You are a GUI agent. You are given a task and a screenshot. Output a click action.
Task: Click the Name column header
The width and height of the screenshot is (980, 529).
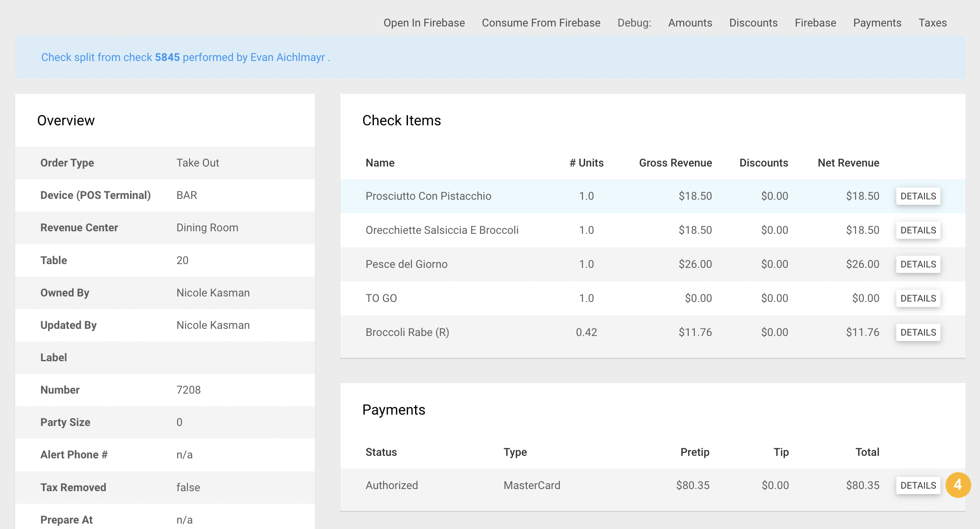pos(380,163)
